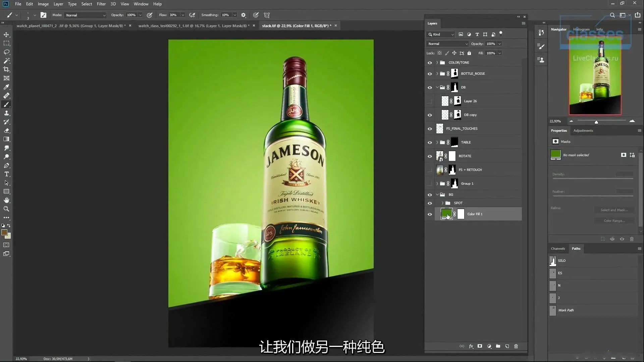The height and width of the screenshot is (362, 644).
Task: Expand the SPOT group
Action: click(x=442, y=203)
